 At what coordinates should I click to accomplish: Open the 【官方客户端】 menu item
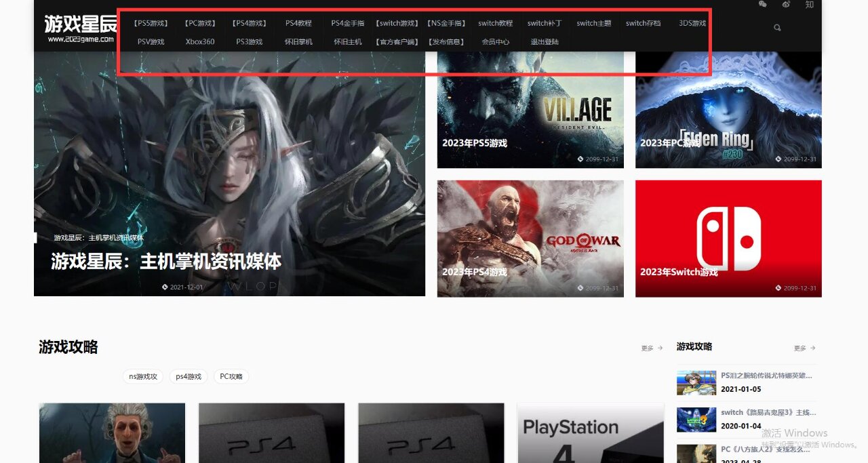pyautogui.click(x=397, y=41)
